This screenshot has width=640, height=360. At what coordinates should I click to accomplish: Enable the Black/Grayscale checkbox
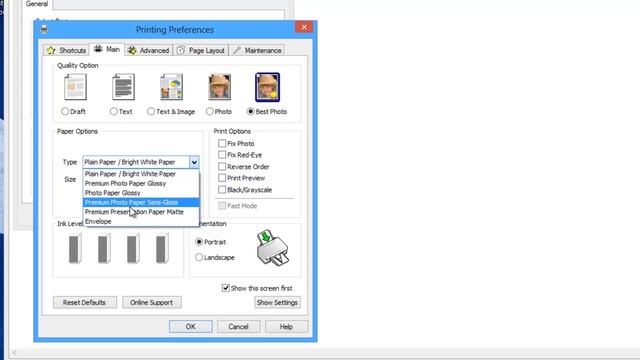(222, 190)
